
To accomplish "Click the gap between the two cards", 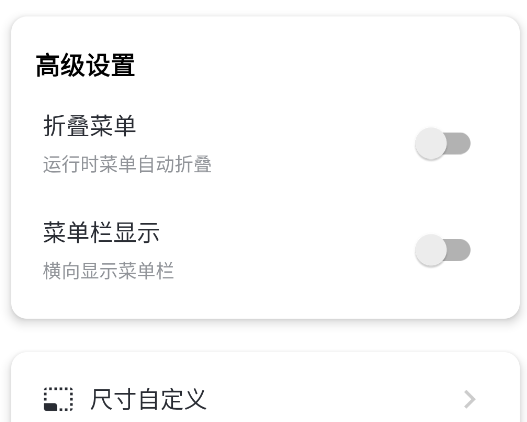I will [x=266, y=335].
